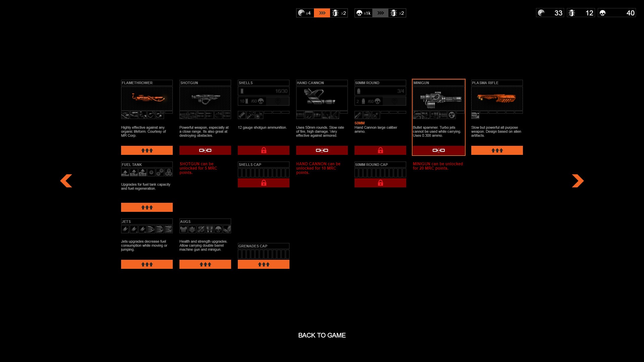Click upgrade arrows for fuel tank
This screenshot has width=644, height=362.
tap(147, 207)
